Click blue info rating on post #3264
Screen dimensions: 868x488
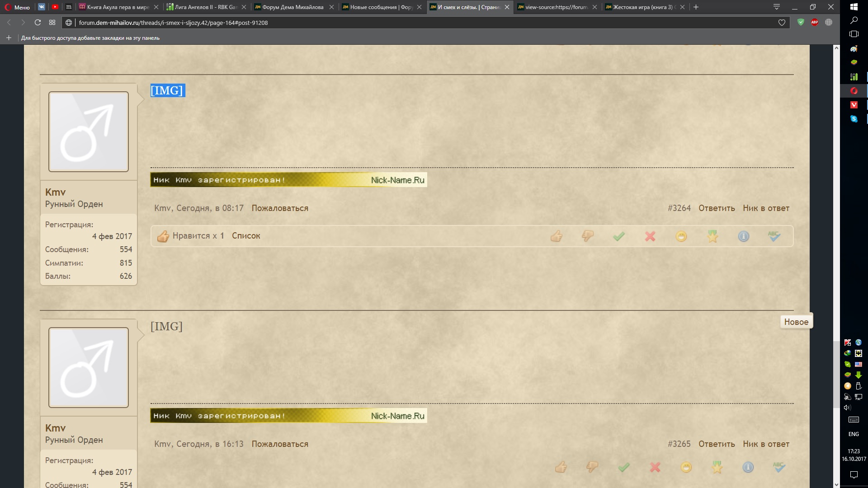[744, 236]
